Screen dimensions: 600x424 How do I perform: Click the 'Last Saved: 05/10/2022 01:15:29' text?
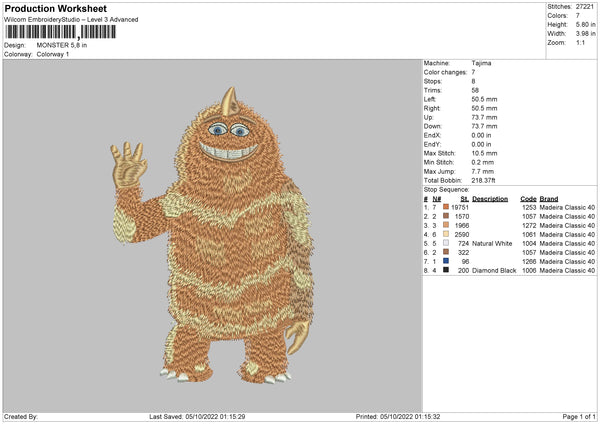click(x=197, y=416)
